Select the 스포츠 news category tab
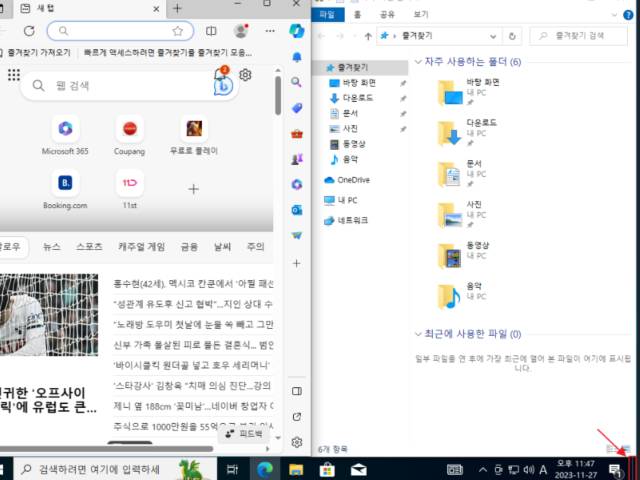The image size is (640, 480). click(x=89, y=246)
